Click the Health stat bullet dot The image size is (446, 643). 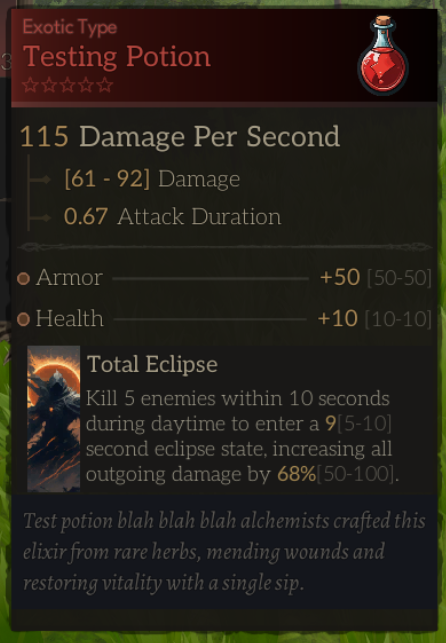(24, 319)
